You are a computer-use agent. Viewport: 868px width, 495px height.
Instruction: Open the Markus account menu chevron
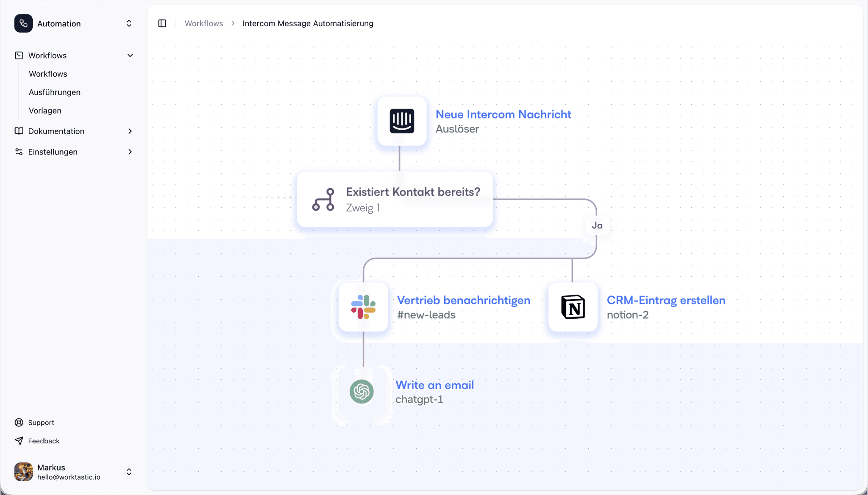[x=129, y=472]
